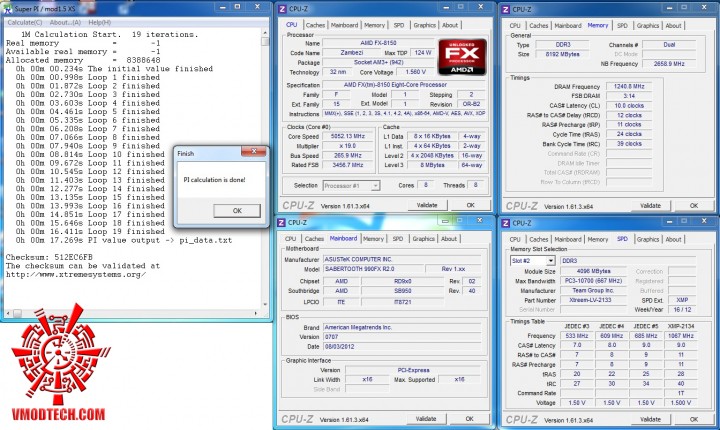
Task: Click Part Number Xtreem-LV-2133 field
Action: coord(593,300)
